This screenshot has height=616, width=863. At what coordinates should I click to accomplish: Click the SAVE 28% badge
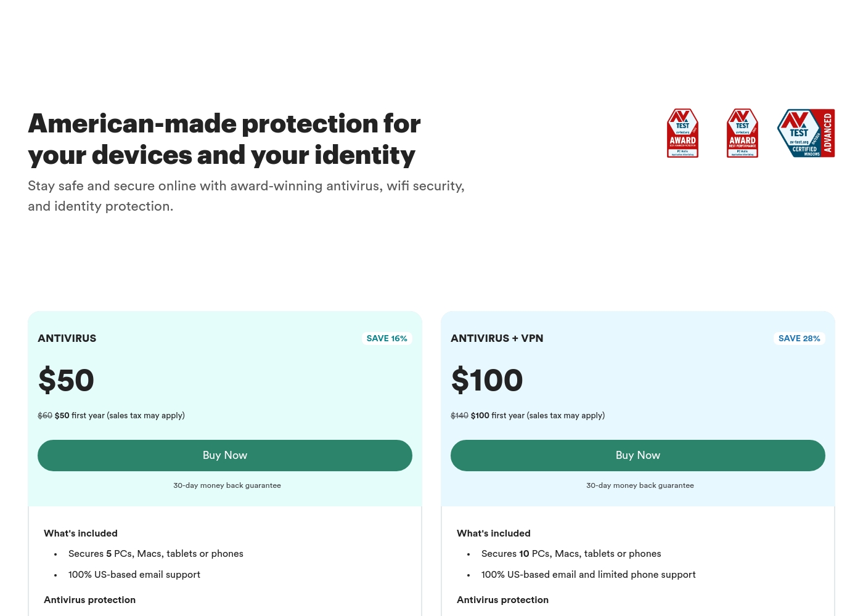(x=799, y=338)
